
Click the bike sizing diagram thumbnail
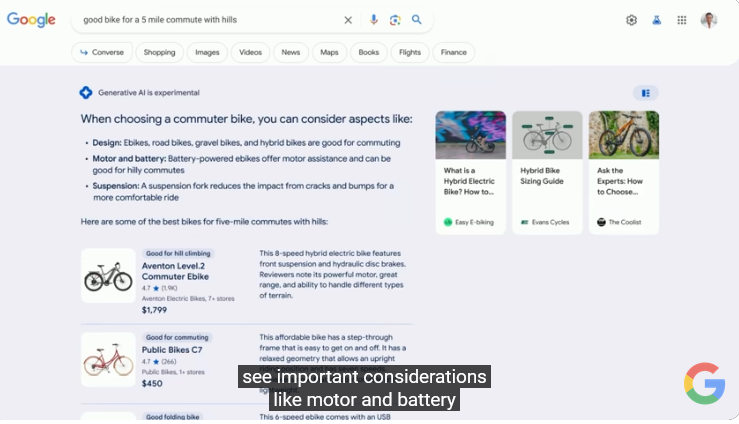(547, 135)
